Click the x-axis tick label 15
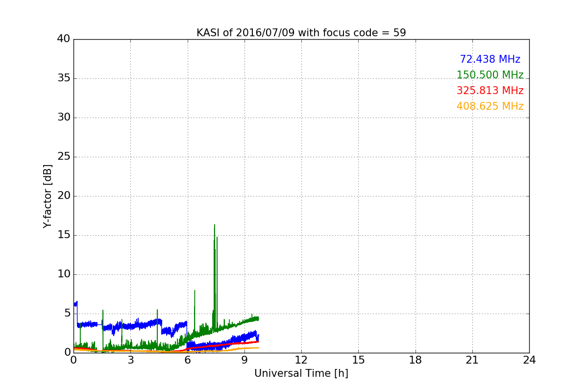 (x=358, y=360)
